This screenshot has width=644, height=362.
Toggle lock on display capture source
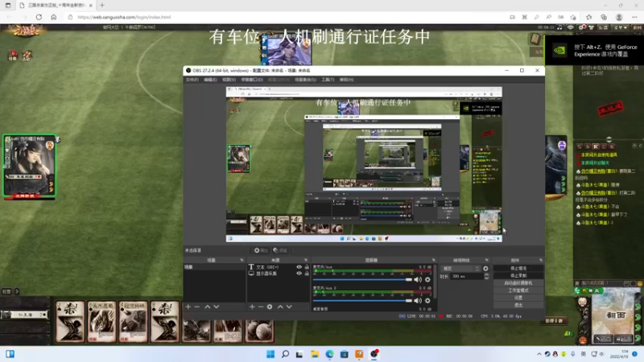tap(307, 274)
